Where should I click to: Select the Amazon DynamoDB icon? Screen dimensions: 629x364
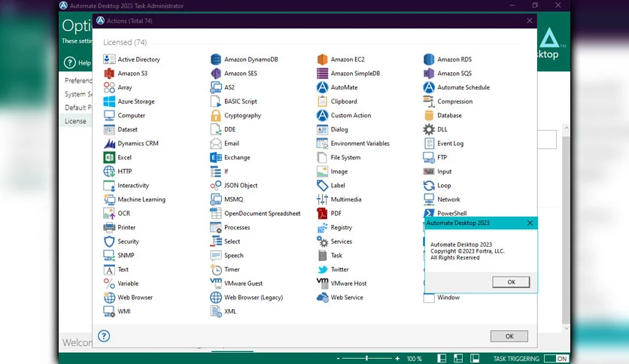pyautogui.click(x=216, y=59)
